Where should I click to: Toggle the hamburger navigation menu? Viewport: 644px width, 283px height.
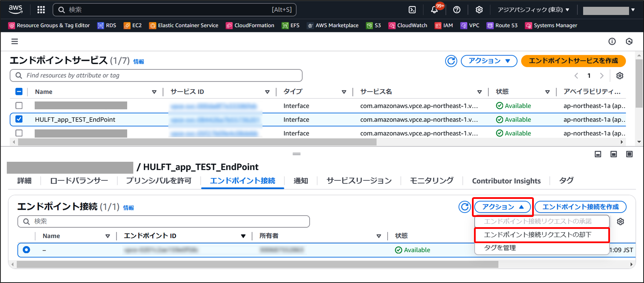[x=15, y=42]
